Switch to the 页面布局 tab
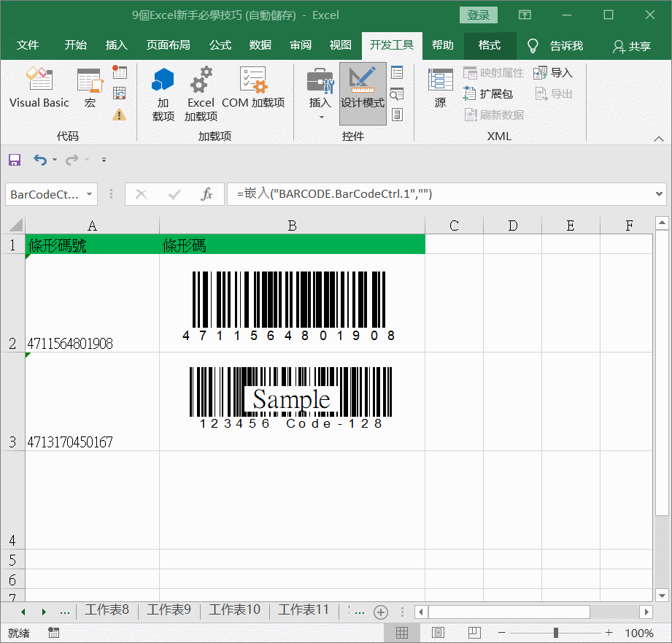This screenshot has height=643, width=672. [x=169, y=45]
